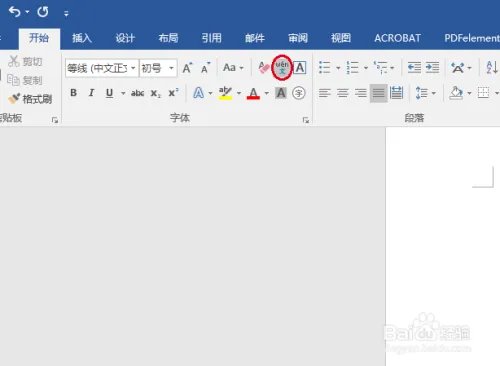
Task: Open the Text Effects dropdown arrow
Action: pyautogui.click(x=210, y=93)
